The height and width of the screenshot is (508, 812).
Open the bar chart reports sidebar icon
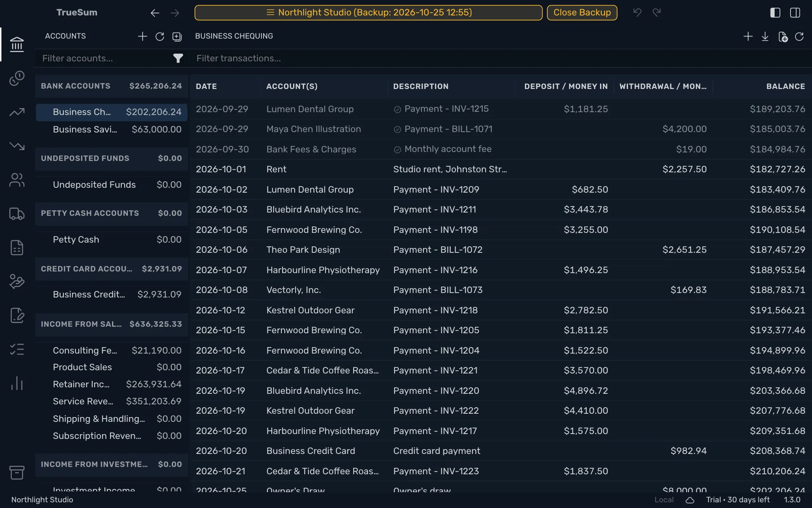coord(17,383)
